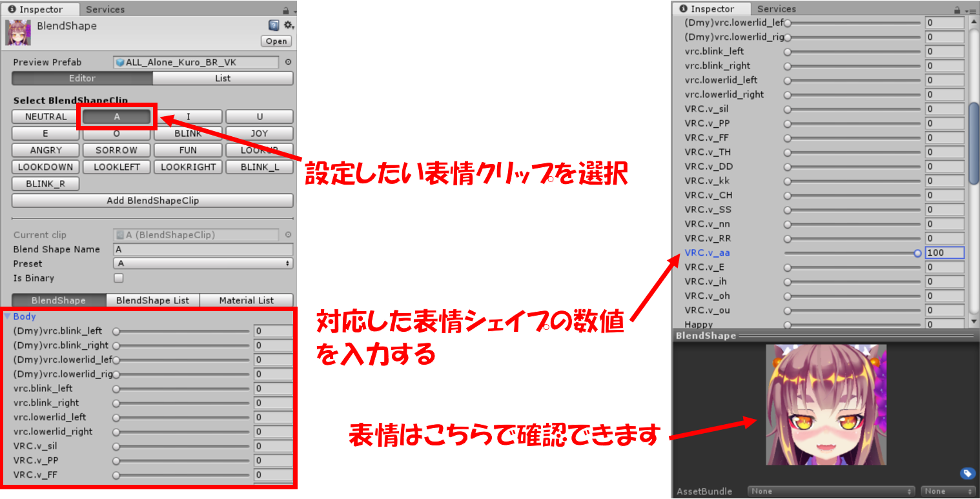This screenshot has width=980, height=499.
Task: Switch to the Services tab in left panel
Action: [x=105, y=10]
